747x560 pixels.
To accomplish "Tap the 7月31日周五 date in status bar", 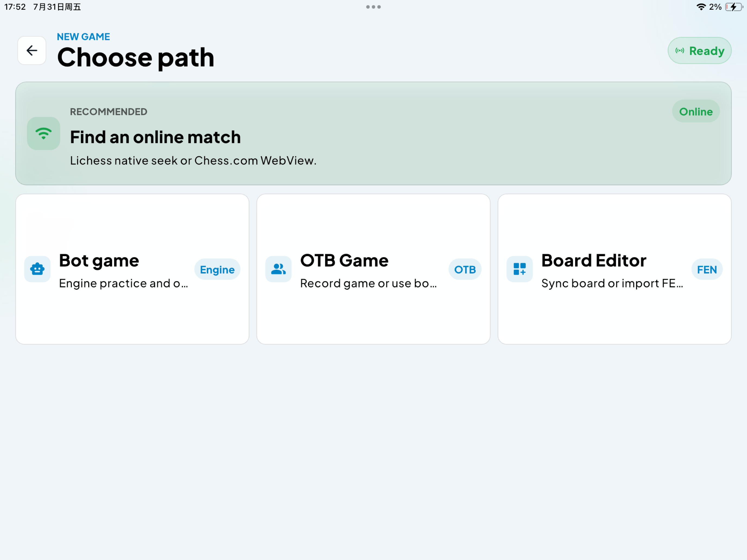I will [x=57, y=7].
